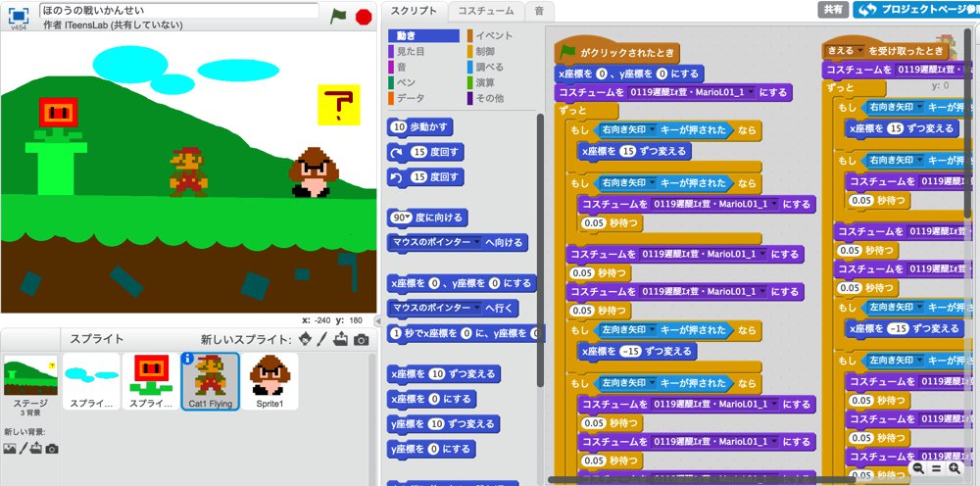The width and height of the screenshot is (980, 486).
Task: Edit the project title field
Action: pos(179,11)
